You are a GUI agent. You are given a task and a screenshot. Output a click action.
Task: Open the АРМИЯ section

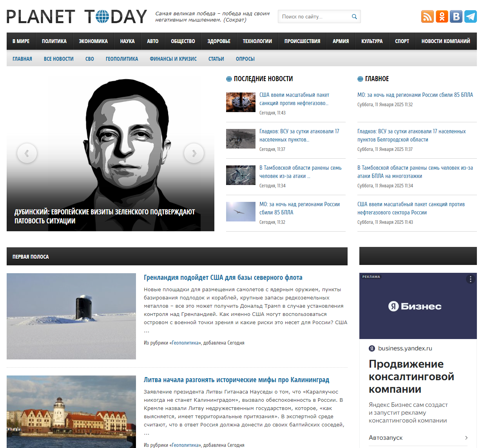point(341,41)
